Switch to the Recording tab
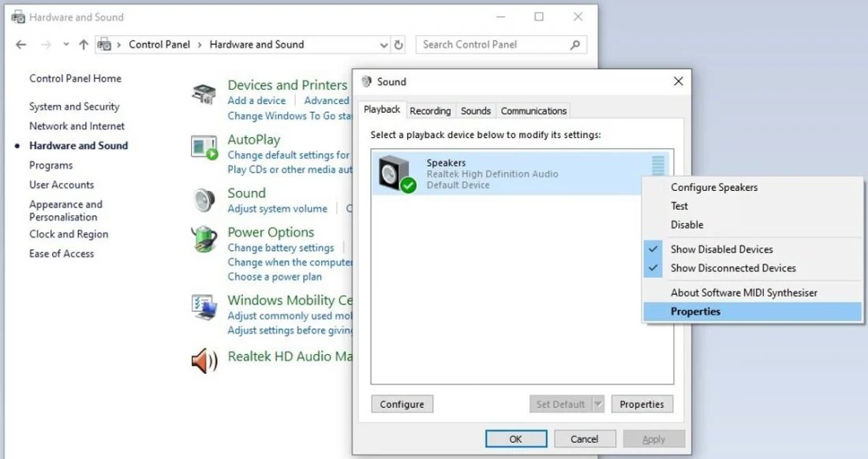 tap(430, 110)
